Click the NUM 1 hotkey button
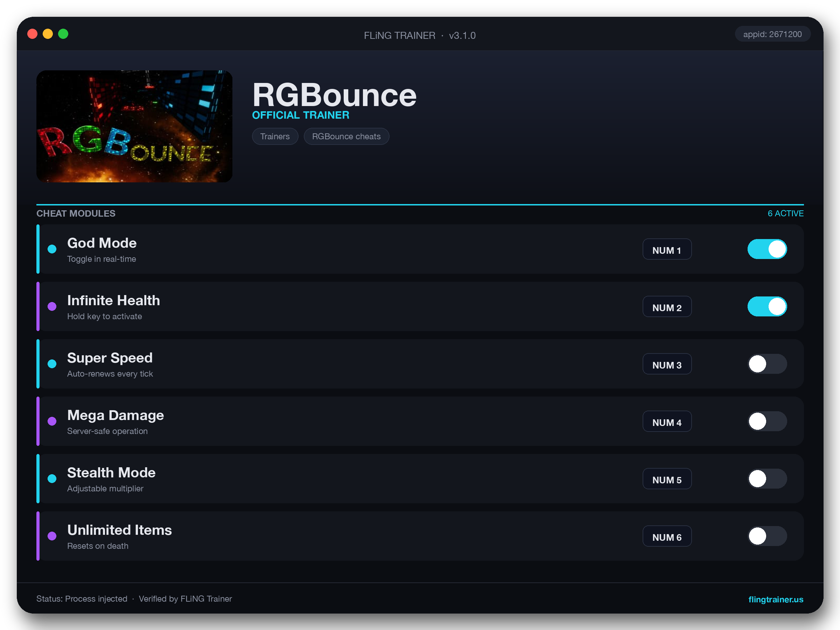The width and height of the screenshot is (840, 630). click(x=667, y=249)
